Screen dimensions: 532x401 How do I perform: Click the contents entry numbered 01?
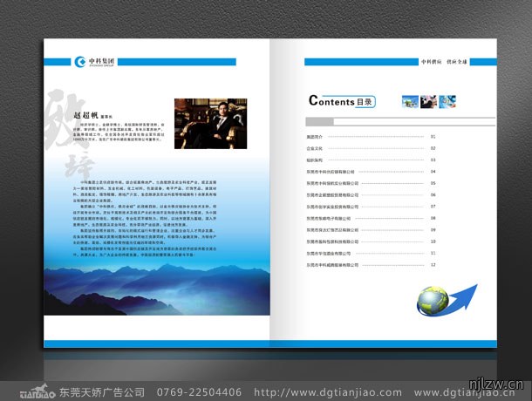coord(371,137)
